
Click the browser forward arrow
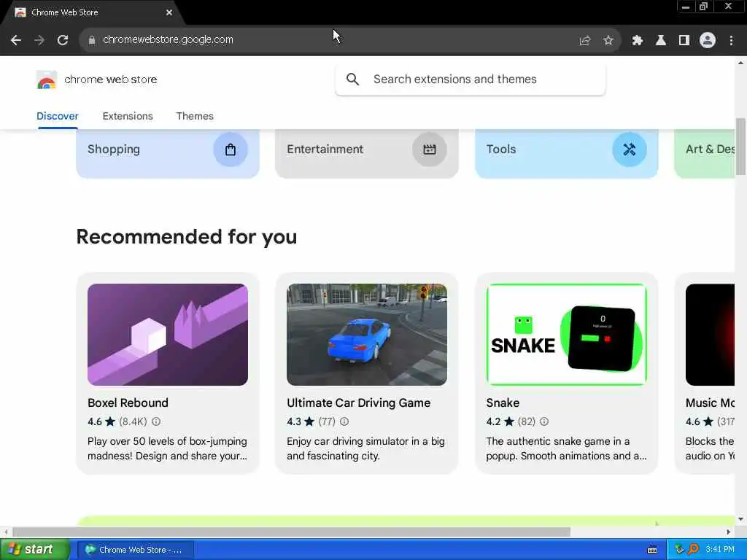coord(39,40)
